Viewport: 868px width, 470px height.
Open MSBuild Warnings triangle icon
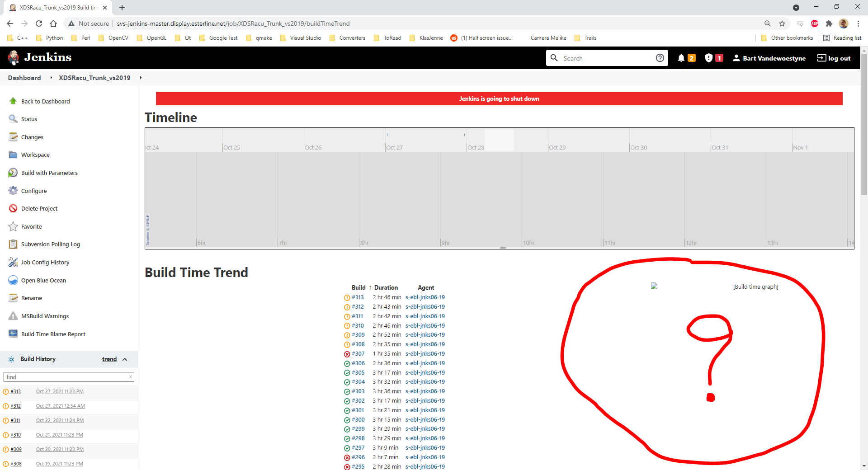point(13,316)
